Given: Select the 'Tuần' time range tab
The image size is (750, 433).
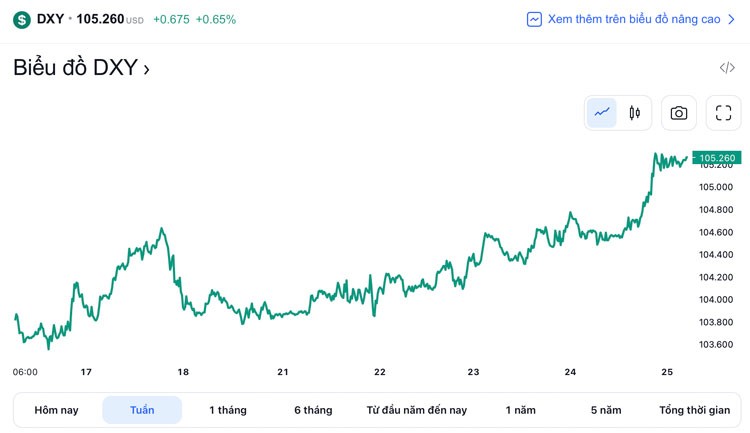Looking at the screenshot, I should click(142, 410).
